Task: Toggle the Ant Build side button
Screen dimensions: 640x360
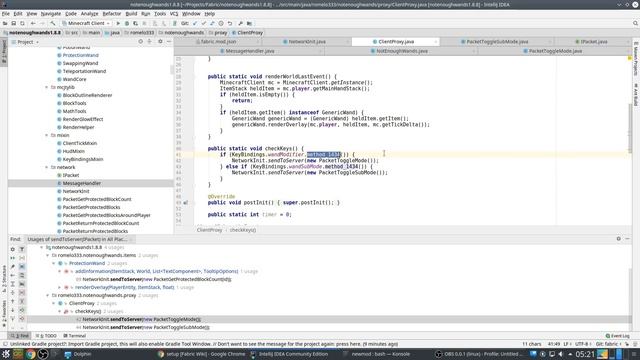Action: click(x=636, y=95)
